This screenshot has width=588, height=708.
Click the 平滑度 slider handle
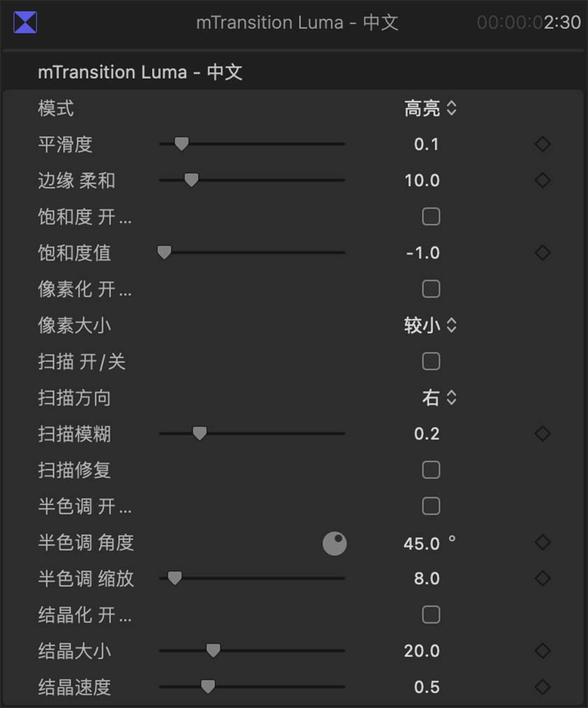181,144
